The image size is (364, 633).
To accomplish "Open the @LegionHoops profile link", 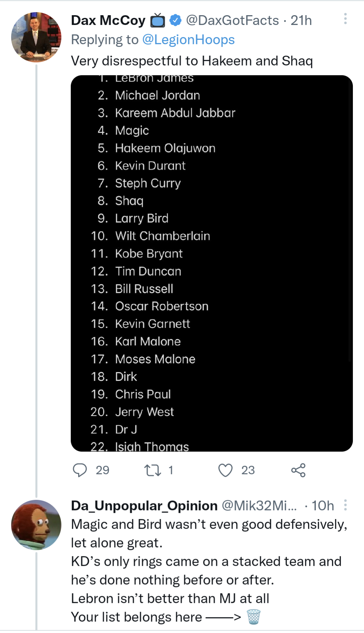I will [x=188, y=39].
